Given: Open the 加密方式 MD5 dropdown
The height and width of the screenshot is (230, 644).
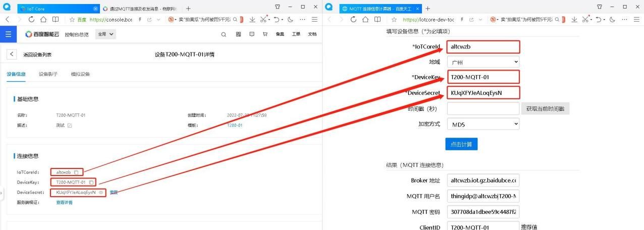Looking at the screenshot, I should tap(483, 124).
